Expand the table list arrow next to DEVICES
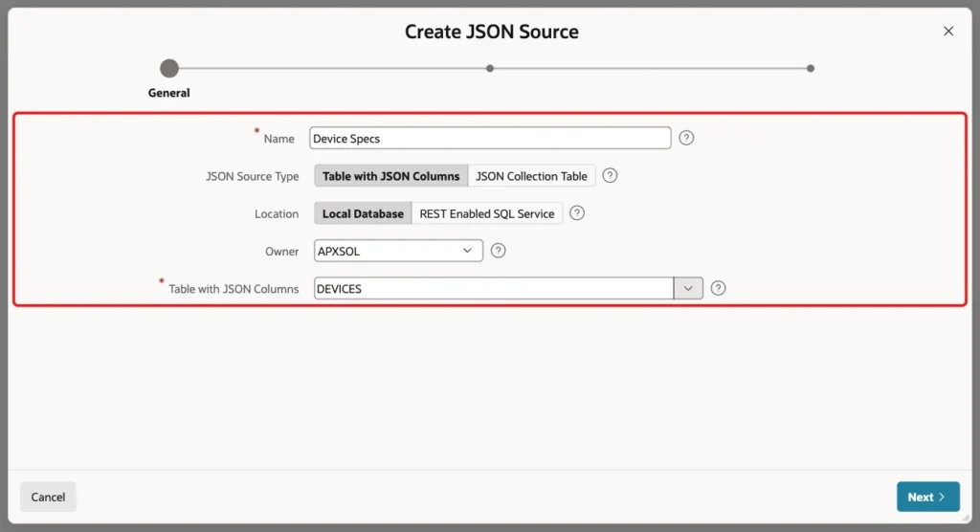The width and height of the screenshot is (980, 532). (688, 288)
